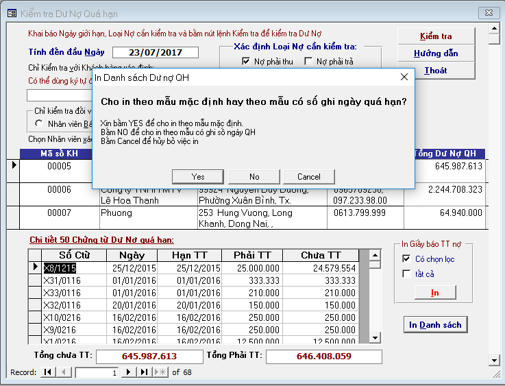This screenshot has height=386, width=505.
Task: Click voucher X33/0116
Action: point(62,293)
